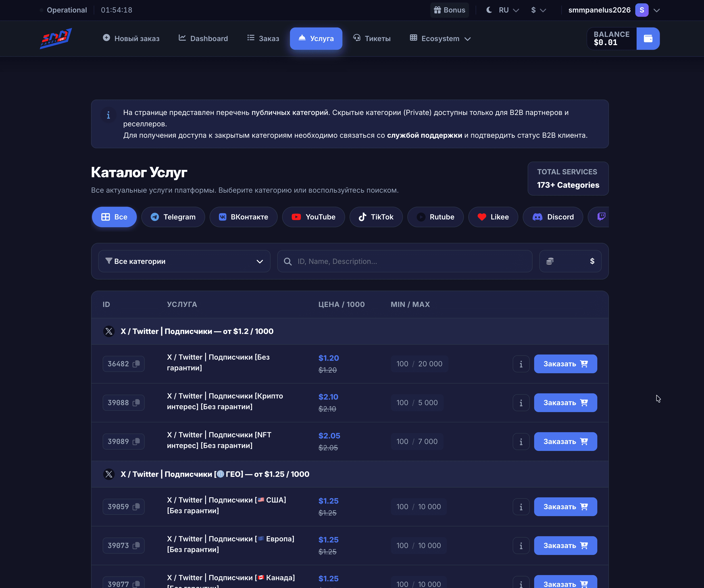Open info for USA followers service
704x588 pixels.
click(521, 507)
